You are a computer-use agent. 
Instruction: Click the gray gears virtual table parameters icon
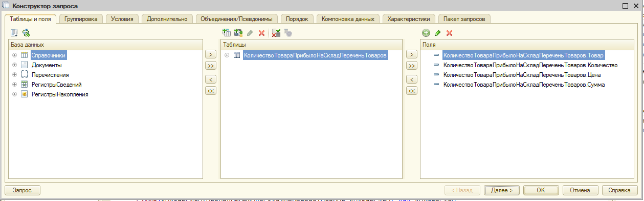(288, 33)
